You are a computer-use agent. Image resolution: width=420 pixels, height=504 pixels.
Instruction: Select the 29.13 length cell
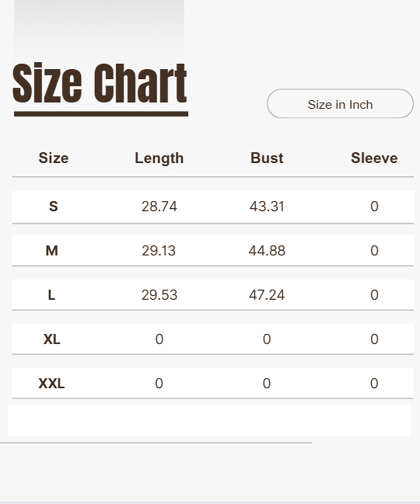(159, 251)
